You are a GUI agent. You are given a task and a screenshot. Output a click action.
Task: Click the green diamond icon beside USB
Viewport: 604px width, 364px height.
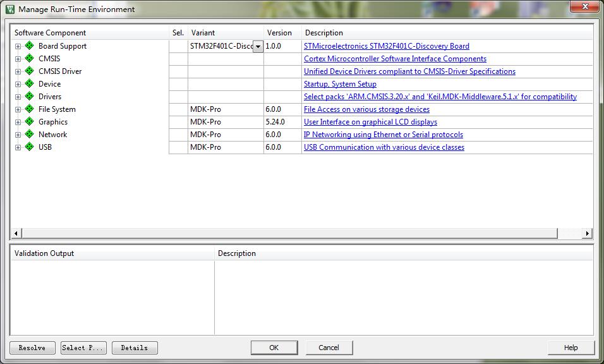[x=29, y=147]
